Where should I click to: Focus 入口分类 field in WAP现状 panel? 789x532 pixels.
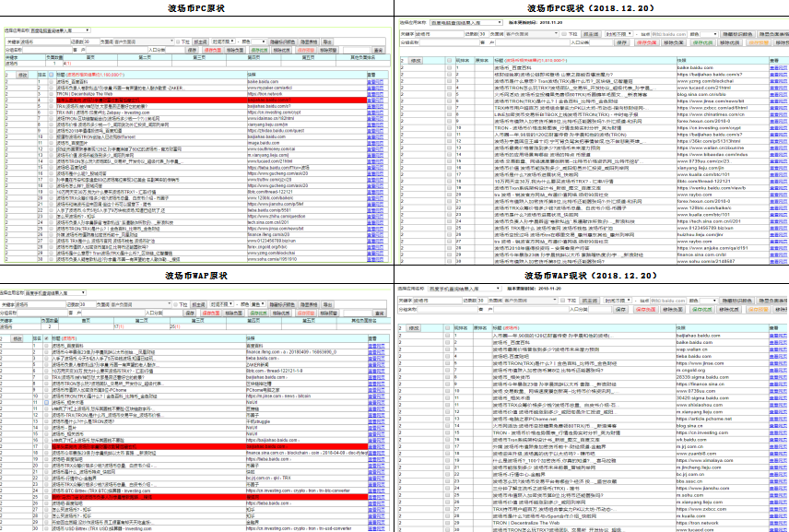600,310
